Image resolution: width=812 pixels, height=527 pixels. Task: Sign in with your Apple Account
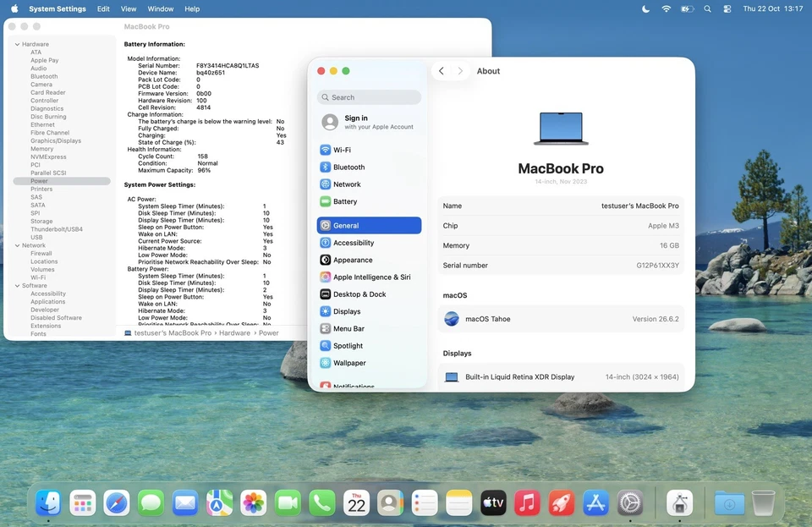pos(369,122)
